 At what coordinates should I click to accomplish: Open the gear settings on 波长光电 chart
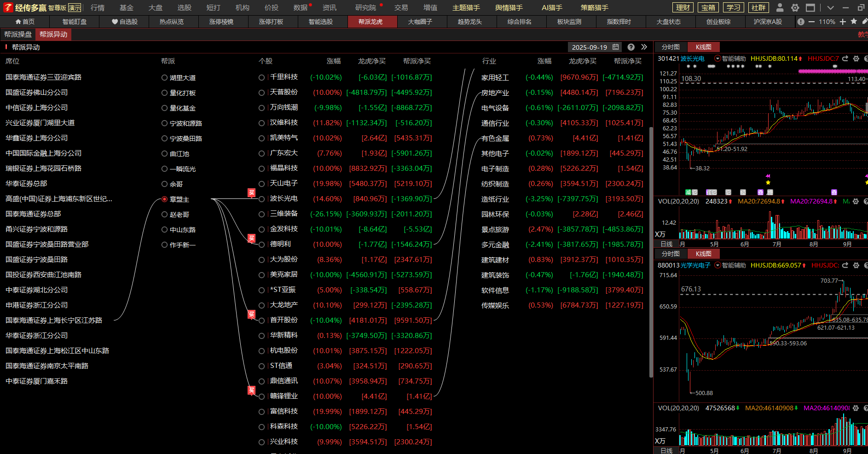pyautogui.click(x=856, y=58)
